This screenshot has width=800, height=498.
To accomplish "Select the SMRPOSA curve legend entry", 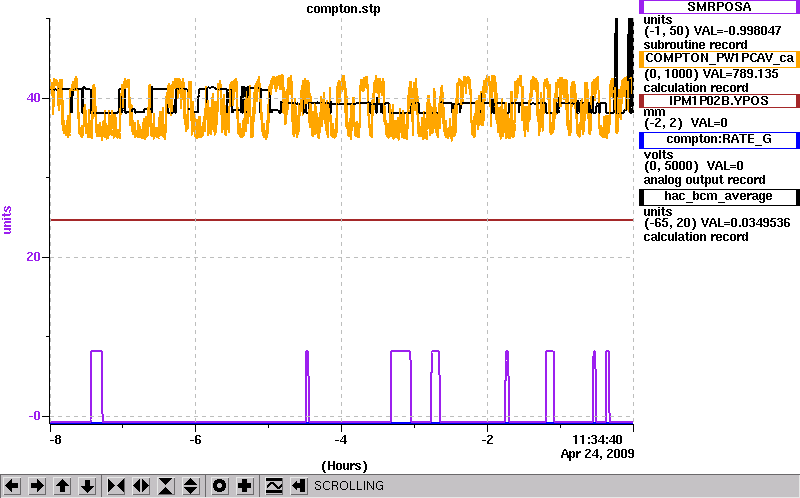I will (x=719, y=7).
